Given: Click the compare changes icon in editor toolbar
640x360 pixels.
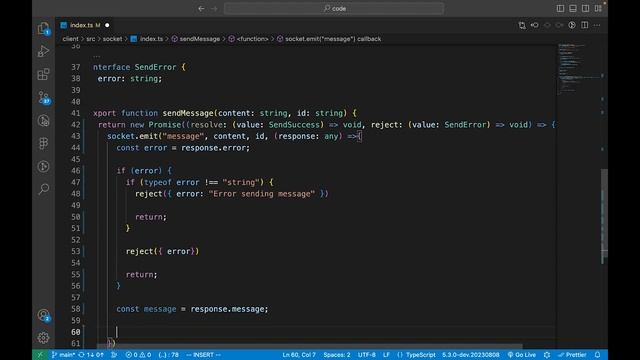Looking at the screenshot, I should coord(522,25).
